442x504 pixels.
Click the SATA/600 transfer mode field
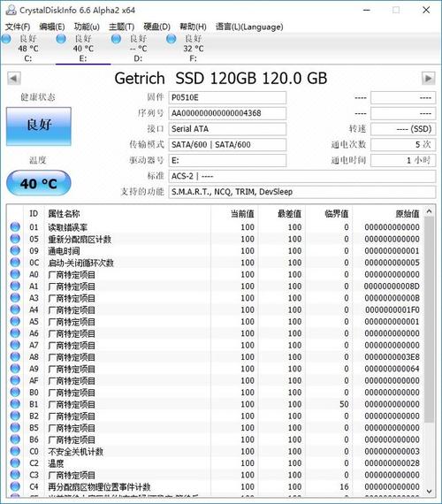coord(227,145)
